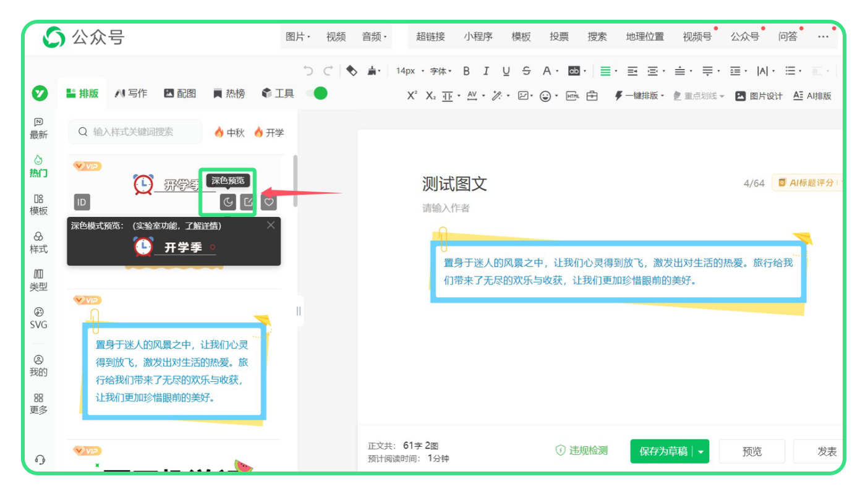Switch to the 配图 tab
Screen dimensions: 868x495
click(x=180, y=93)
